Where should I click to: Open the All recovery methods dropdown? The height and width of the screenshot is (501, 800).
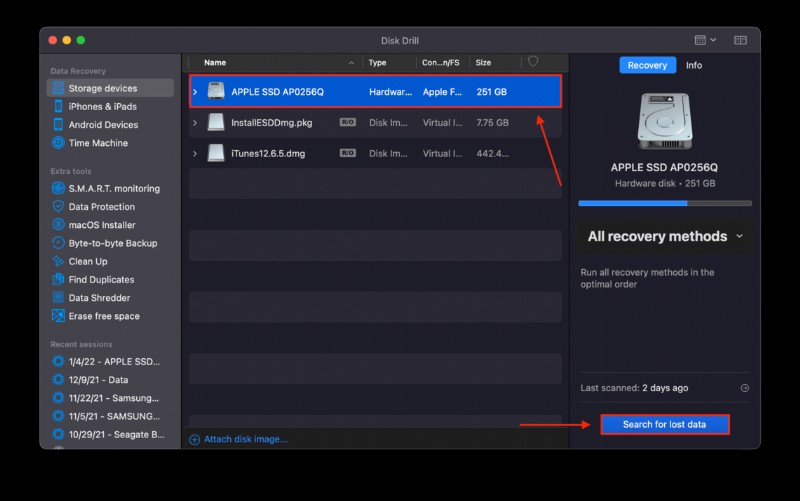click(665, 236)
